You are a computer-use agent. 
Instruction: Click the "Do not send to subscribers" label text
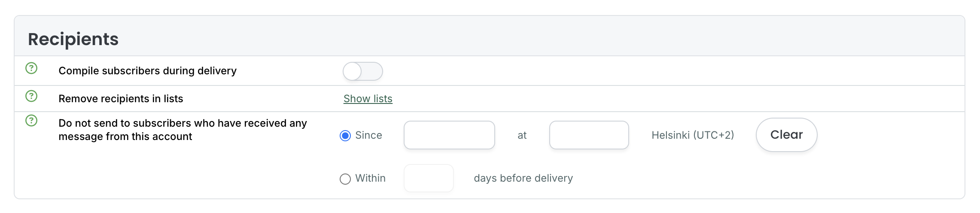tap(183, 130)
